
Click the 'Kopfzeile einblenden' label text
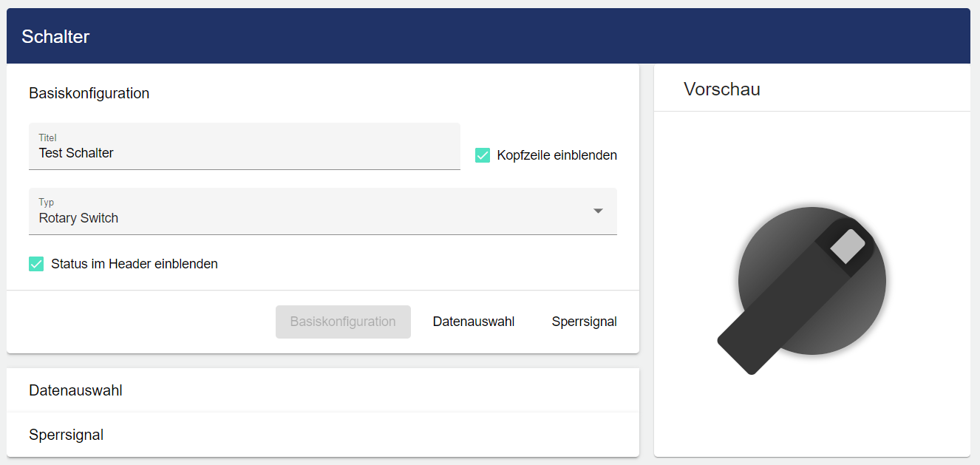[557, 155]
